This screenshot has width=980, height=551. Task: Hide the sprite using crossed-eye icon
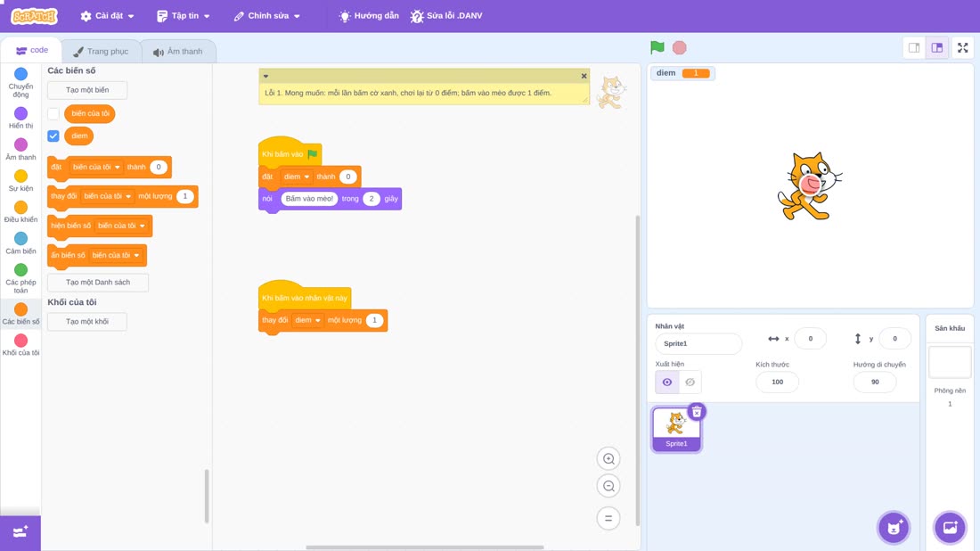click(x=690, y=382)
